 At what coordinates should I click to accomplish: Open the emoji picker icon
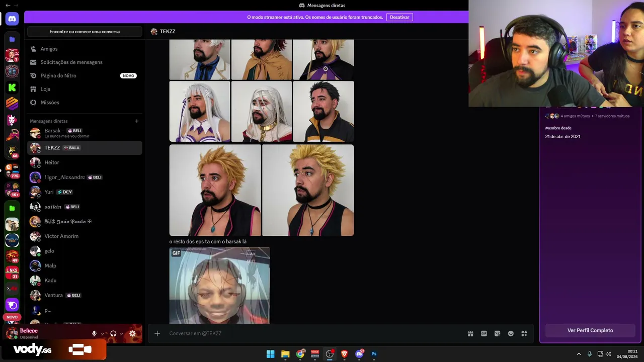(x=511, y=333)
